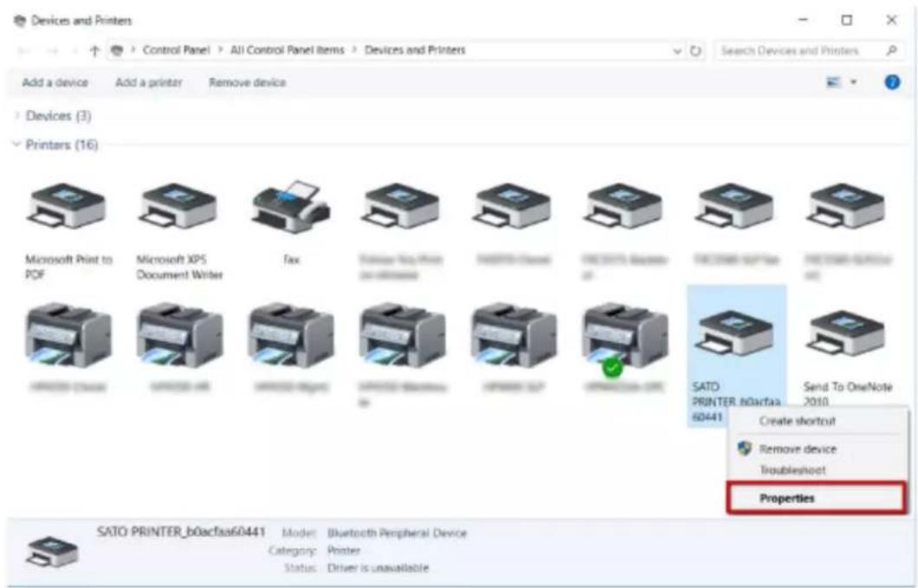The width and height of the screenshot is (918, 588).
Task: Click the Printer value beside Category in details pane
Action: click(344, 551)
